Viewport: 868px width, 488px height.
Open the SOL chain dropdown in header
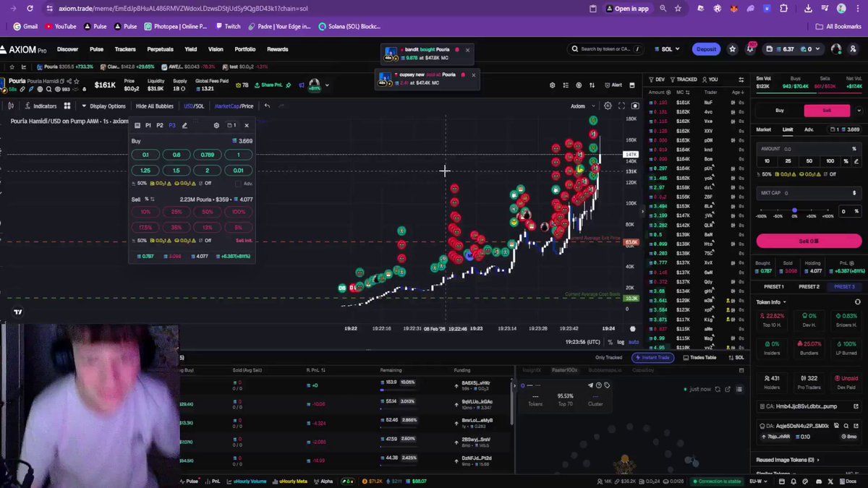667,49
